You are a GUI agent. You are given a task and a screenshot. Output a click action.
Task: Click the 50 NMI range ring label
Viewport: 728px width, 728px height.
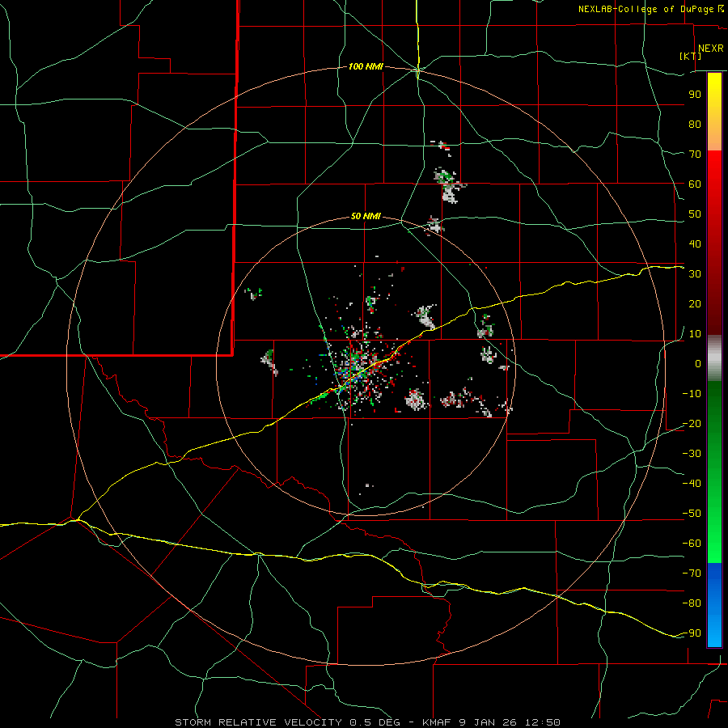[366, 216]
